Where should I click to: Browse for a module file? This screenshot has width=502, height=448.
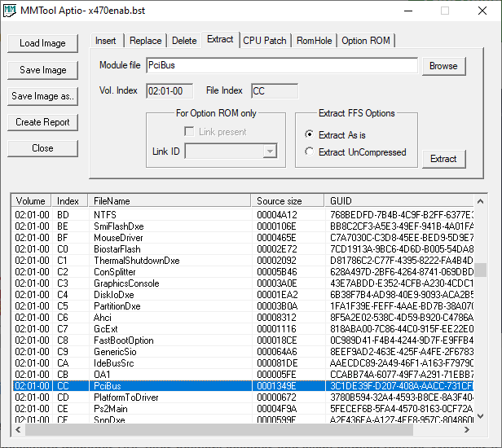coord(443,66)
